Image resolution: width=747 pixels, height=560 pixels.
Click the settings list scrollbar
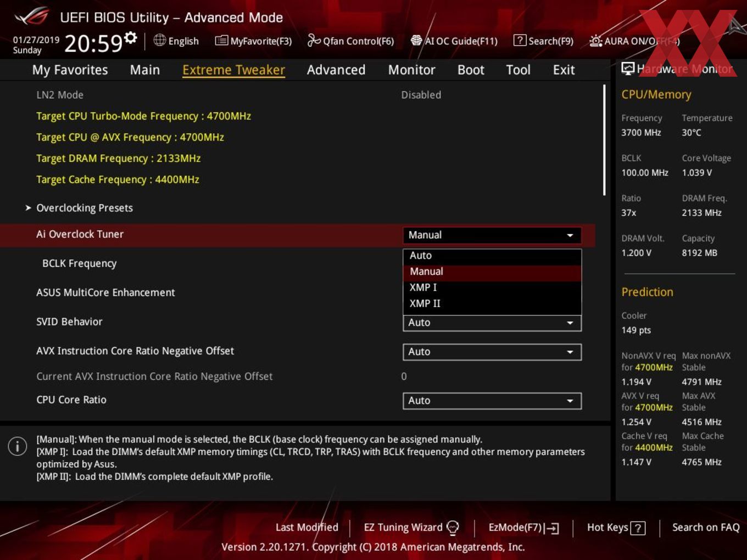[604, 140]
